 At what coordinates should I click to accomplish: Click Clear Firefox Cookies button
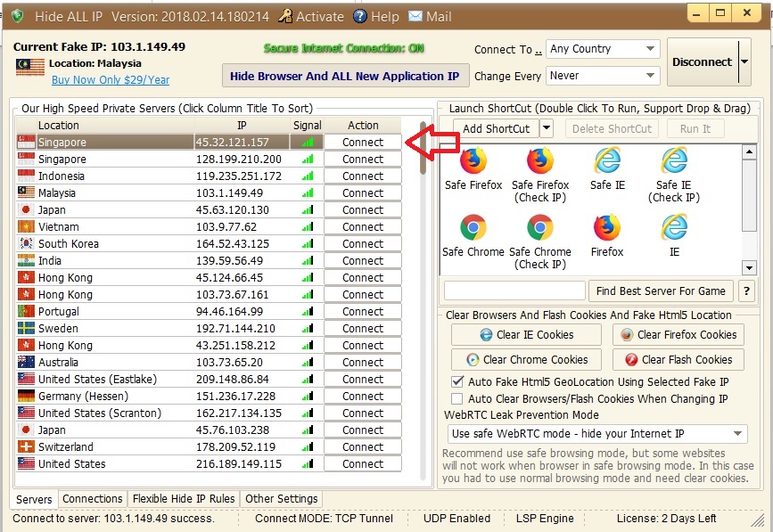point(678,335)
